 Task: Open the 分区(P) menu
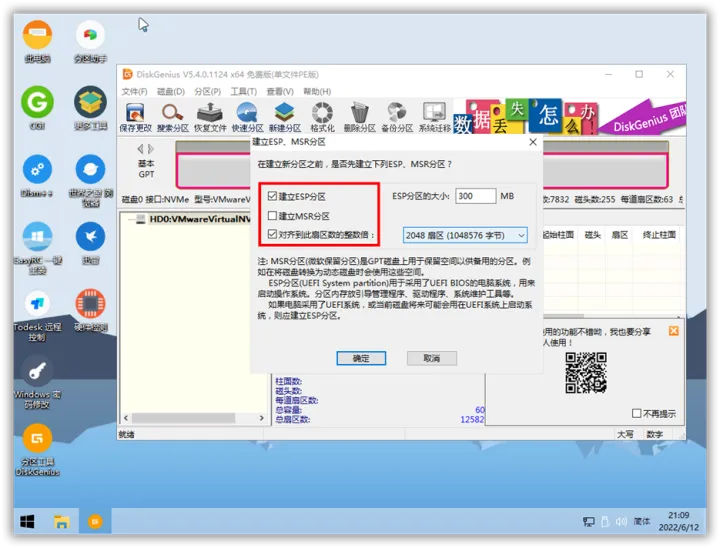(x=208, y=91)
